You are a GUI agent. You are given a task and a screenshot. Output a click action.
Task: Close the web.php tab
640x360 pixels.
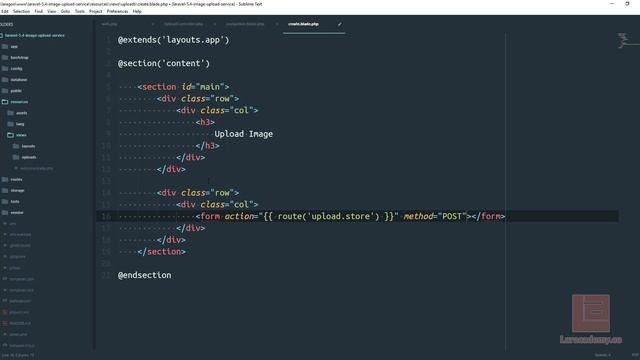point(153,24)
